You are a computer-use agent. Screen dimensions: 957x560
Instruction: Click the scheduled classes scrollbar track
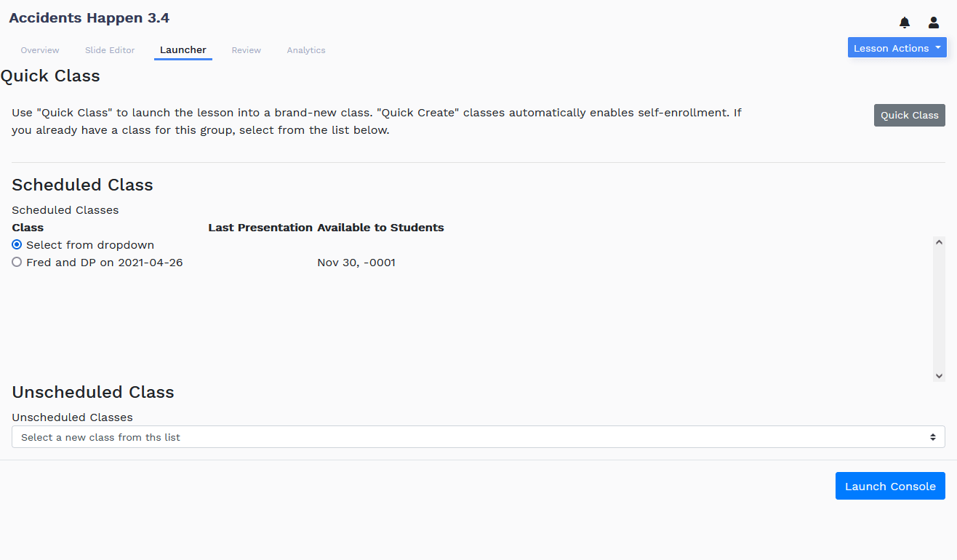[x=939, y=309]
